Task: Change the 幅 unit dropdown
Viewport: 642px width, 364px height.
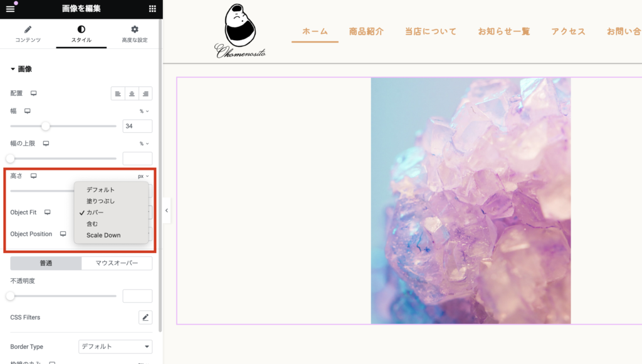Action: click(x=144, y=112)
